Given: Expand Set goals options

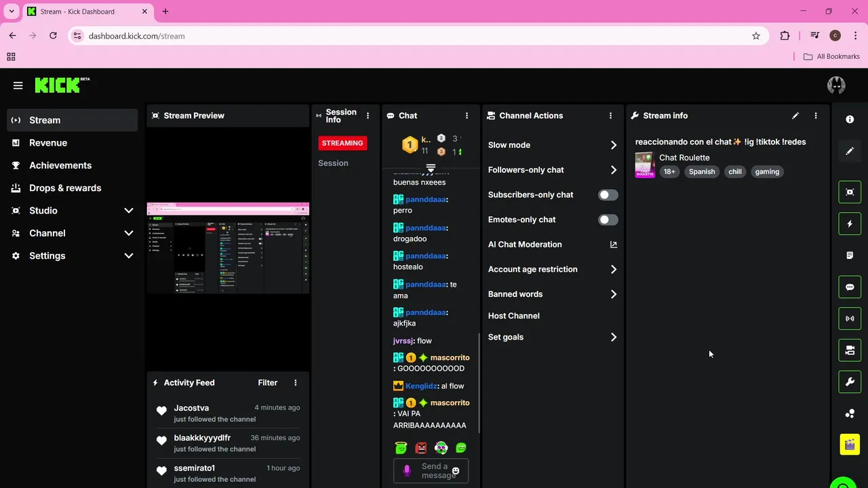Looking at the screenshot, I should coord(614,338).
